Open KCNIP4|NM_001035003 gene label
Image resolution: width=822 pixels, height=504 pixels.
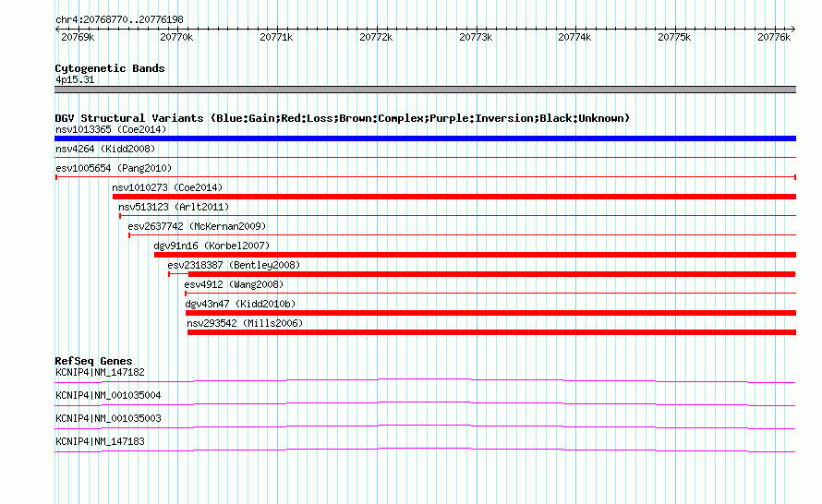point(108,418)
